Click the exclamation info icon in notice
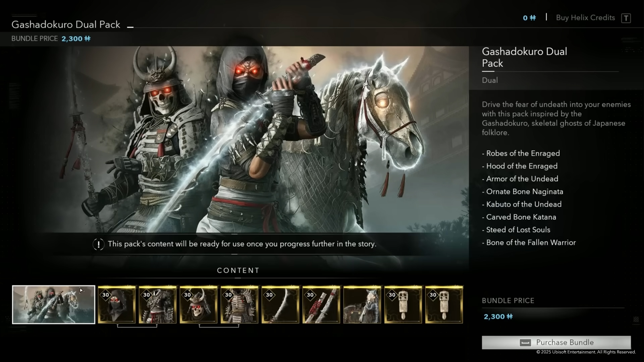The height and width of the screenshot is (362, 644). pos(99,244)
